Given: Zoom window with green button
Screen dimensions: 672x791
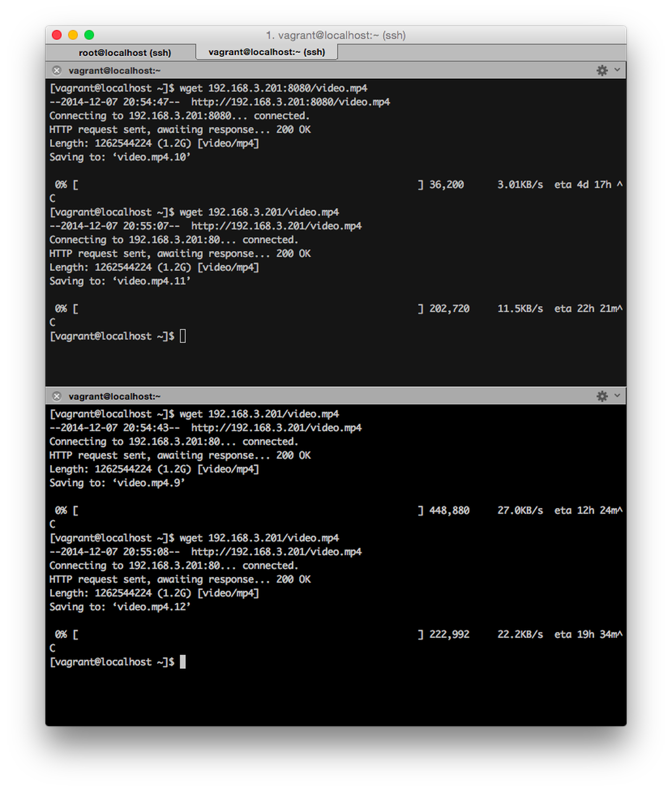Looking at the screenshot, I should 89,35.
